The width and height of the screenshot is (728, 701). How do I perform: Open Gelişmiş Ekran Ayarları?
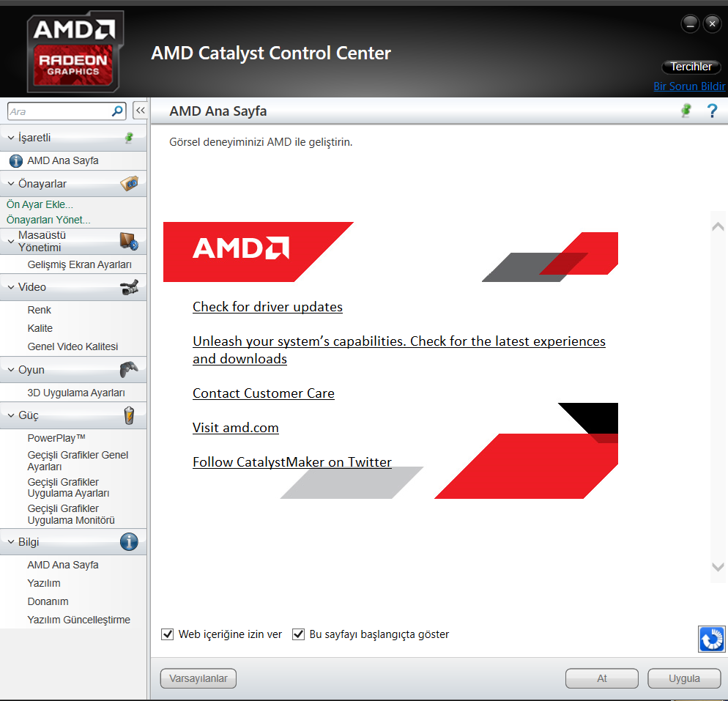coord(79,264)
